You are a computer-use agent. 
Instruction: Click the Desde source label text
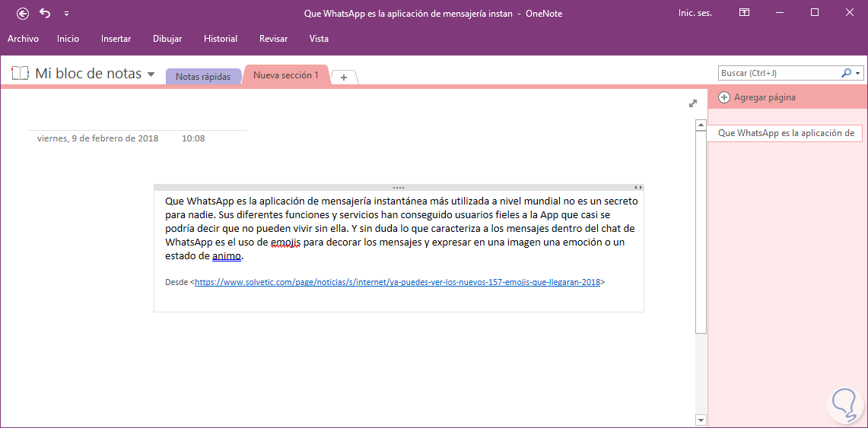[x=176, y=282]
